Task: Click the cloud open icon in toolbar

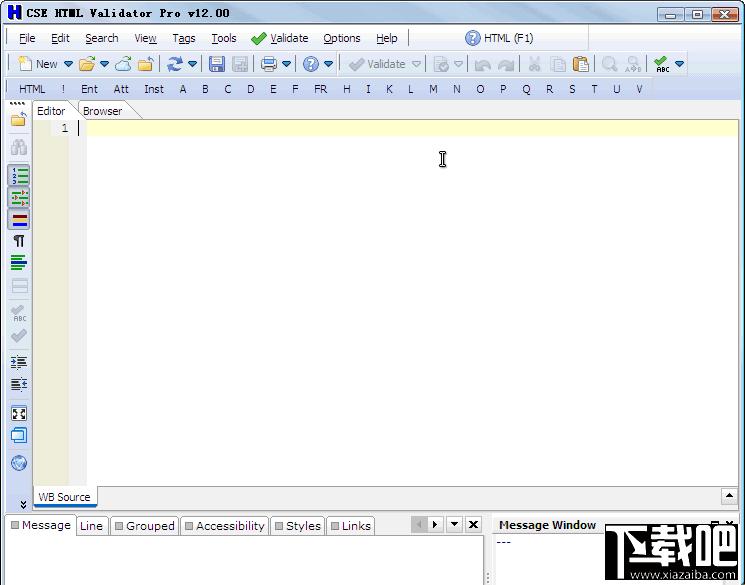Action: (123, 64)
